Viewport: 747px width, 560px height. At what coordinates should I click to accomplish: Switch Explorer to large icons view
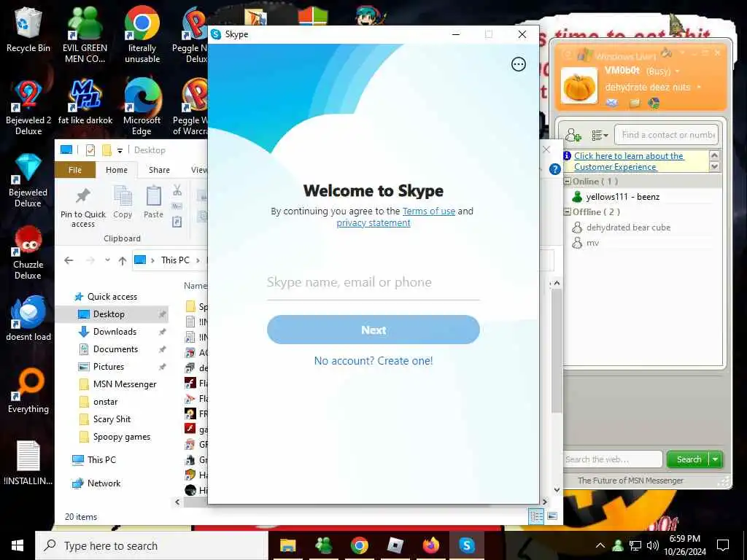(x=552, y=516)
